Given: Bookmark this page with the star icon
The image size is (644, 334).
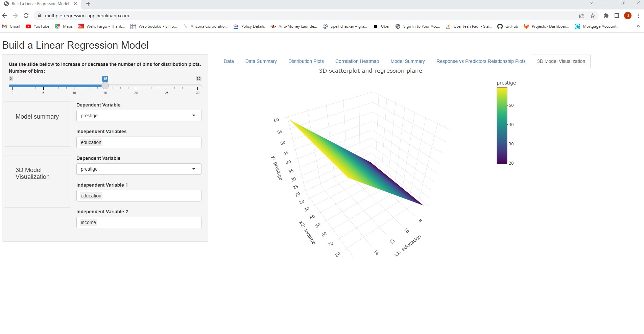Looking at the screenshot, I should tap(593, 16).
